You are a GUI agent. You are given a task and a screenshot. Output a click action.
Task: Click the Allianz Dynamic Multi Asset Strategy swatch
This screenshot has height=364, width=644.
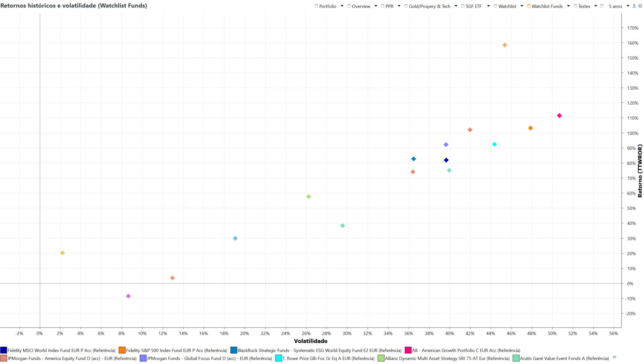tap(381, 358)
